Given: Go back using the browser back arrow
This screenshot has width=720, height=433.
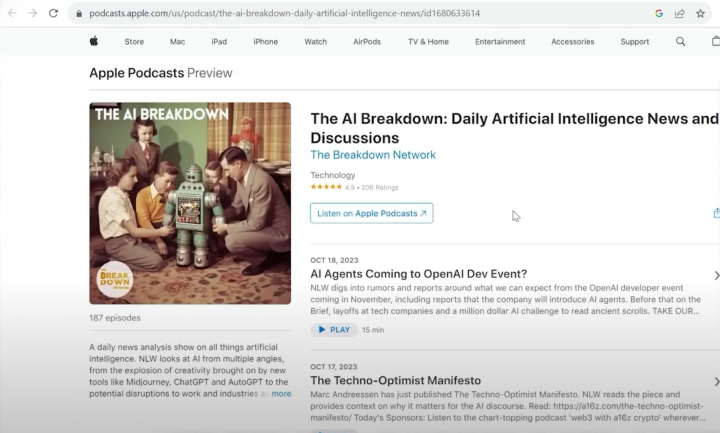Looking at the screenshot, I should coord(11,13).
